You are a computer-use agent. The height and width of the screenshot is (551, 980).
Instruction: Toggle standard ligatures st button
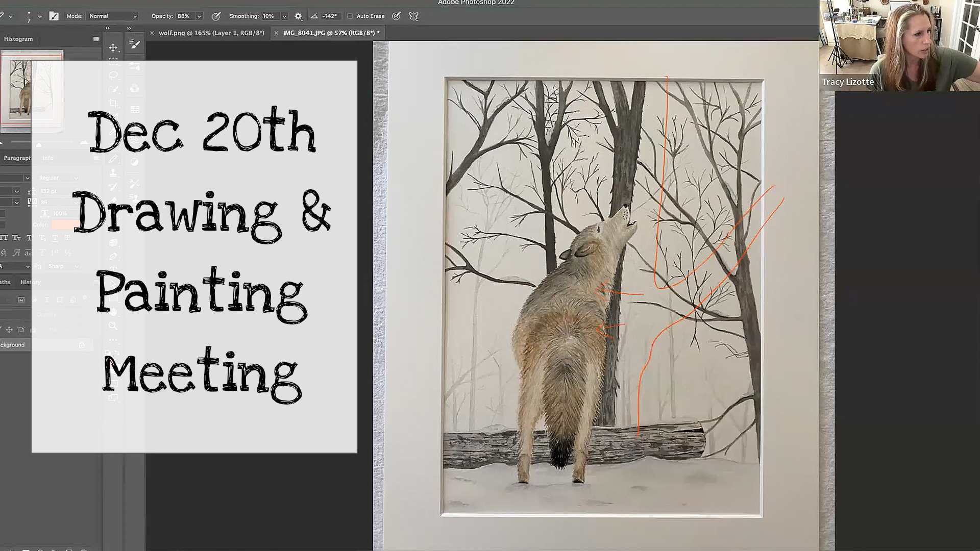tap(4, 253)
